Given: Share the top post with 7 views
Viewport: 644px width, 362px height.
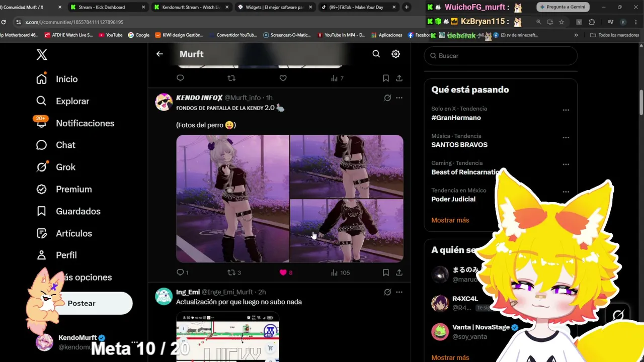Looking at the screenshot, I should click(399, 78).
